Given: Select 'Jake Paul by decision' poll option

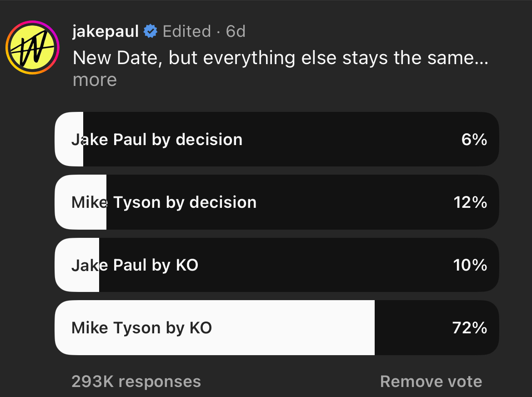Looking at the screenshot, I should pos(276,139).
